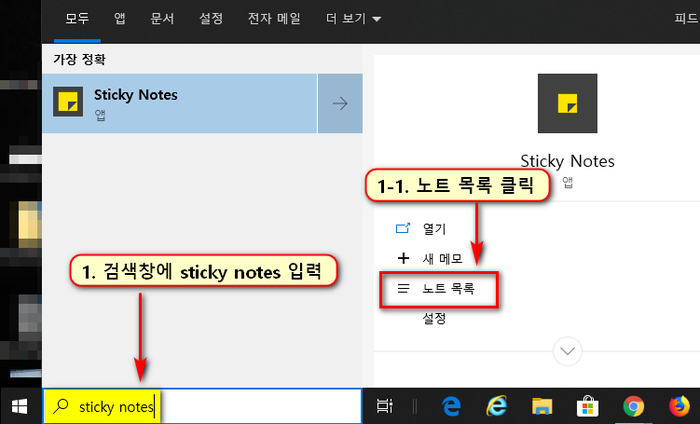Click the 열기 open-window icon
Screen dimensions: 700x424
pos(403,229)
